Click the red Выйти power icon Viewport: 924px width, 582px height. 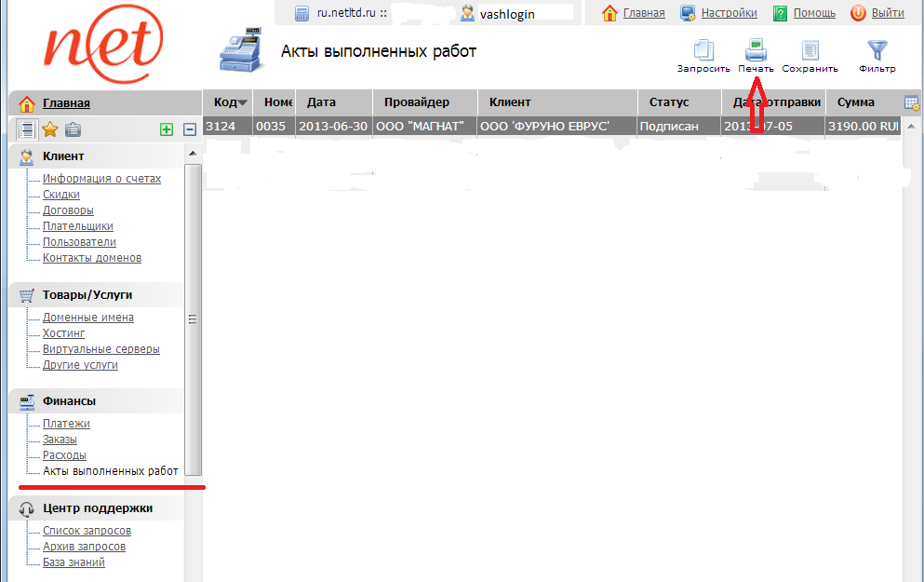click(858, 13)
